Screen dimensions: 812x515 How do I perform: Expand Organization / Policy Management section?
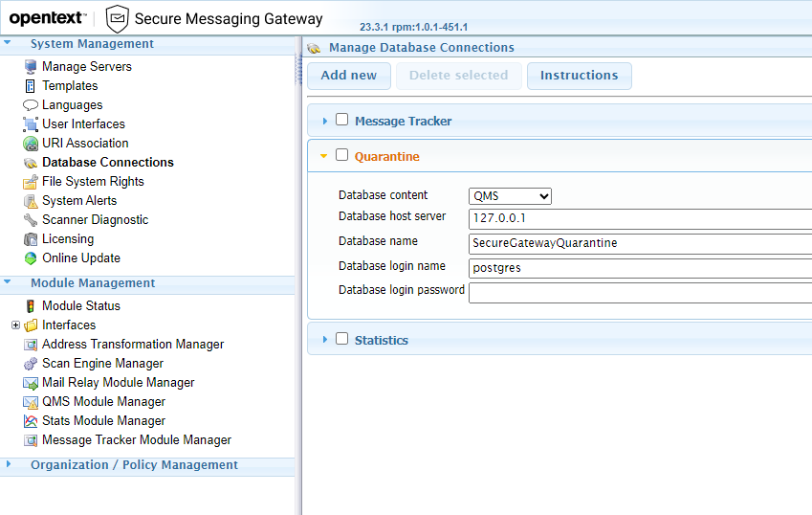pyautogui.click(x=134, y=465)
